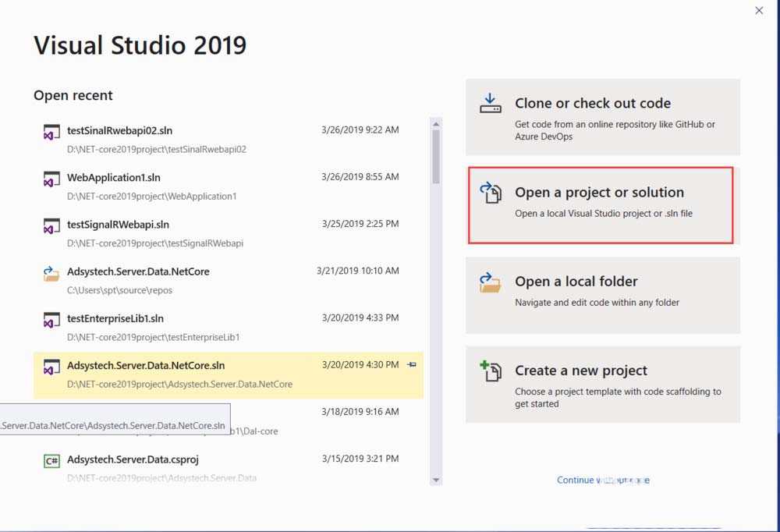Click the Open a local folder icon

point(491,282)
